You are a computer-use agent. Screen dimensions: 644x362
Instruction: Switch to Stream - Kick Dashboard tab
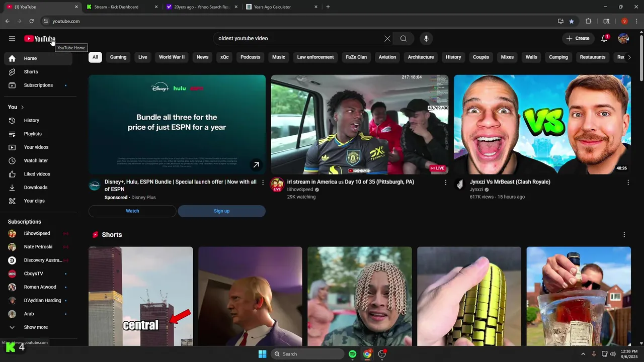(x=121, y=7)
